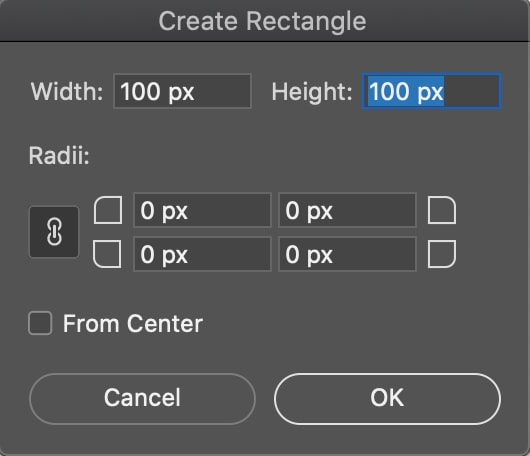Click the Height label
Viewport: 530px width, 456px height.
(x=312, y=92)
